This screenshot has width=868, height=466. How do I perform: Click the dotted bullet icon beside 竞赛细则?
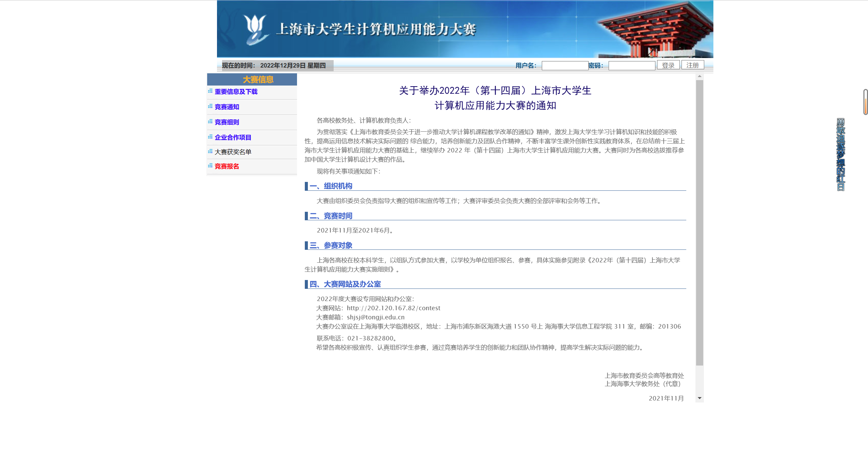pos(210,122)
